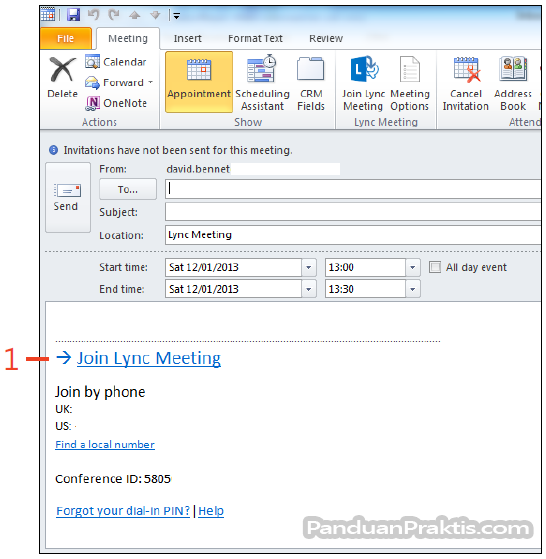Click Find a local number link
This screenshot has width=546, height=559.
pos(105,445)
